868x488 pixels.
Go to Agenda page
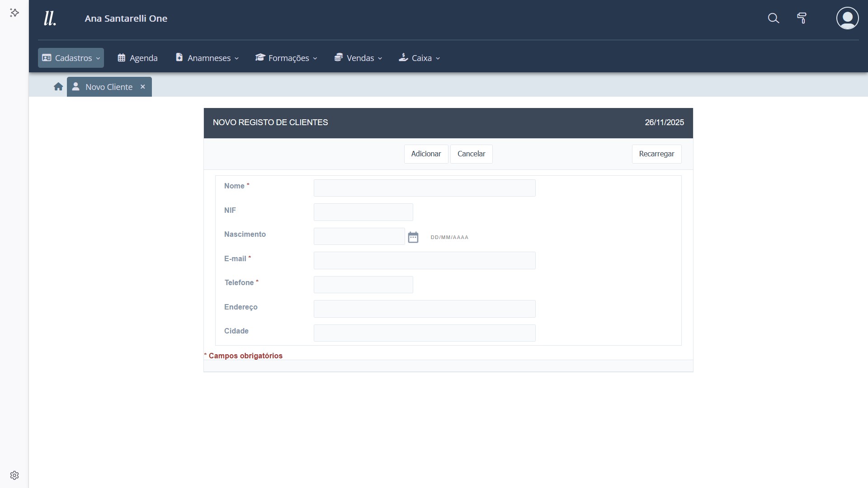click(137, 58)
